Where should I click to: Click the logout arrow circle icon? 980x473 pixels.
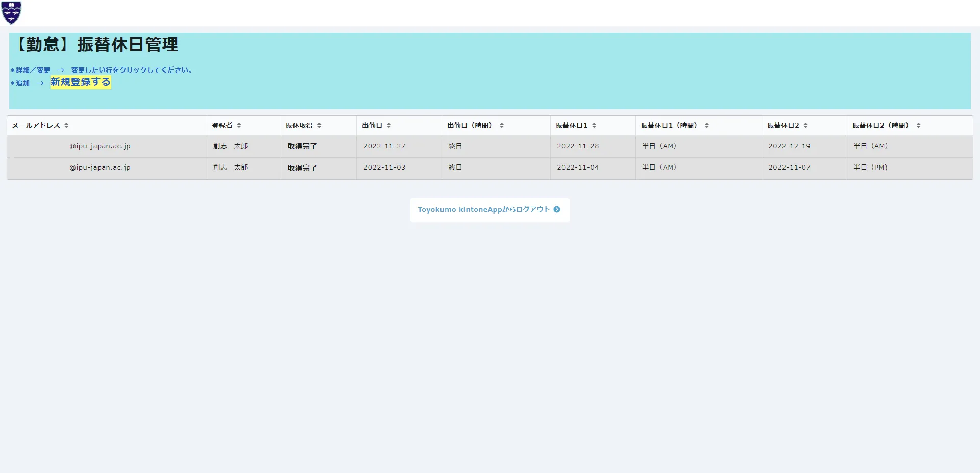click(557, 209)
